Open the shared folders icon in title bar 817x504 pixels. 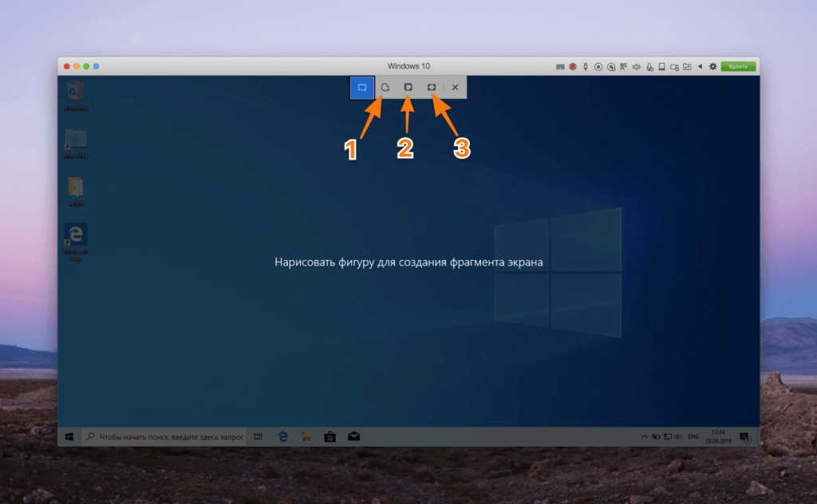(687, 67)
